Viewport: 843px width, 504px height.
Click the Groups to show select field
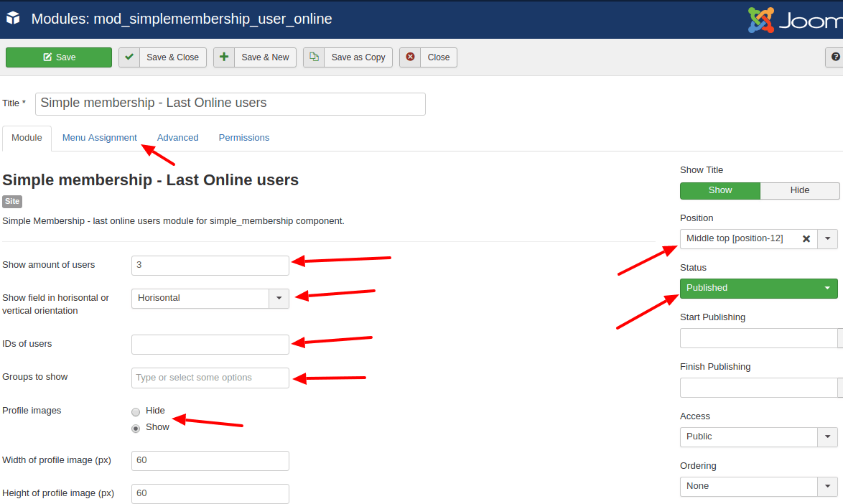point(210,378)
